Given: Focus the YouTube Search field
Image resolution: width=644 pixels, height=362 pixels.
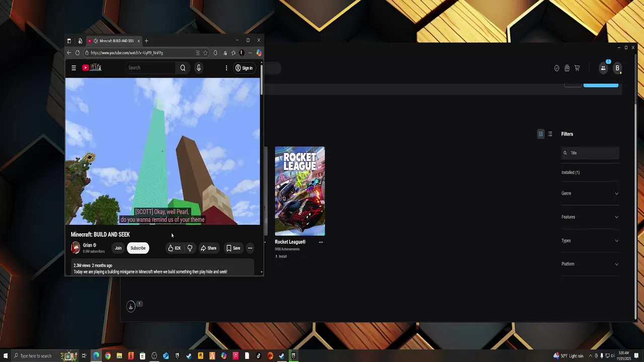Looking at the screenshot, I should click(x=151, y=68).
